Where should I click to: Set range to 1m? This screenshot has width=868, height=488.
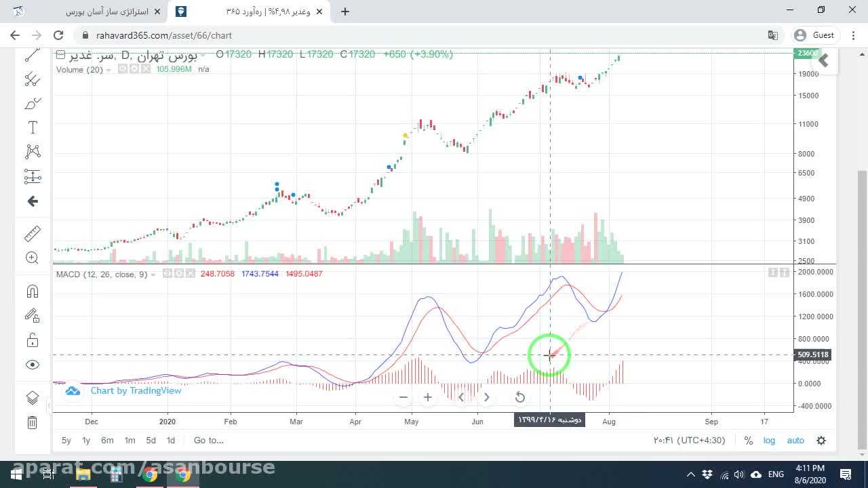pyautogui.click(x=130, y=441)
